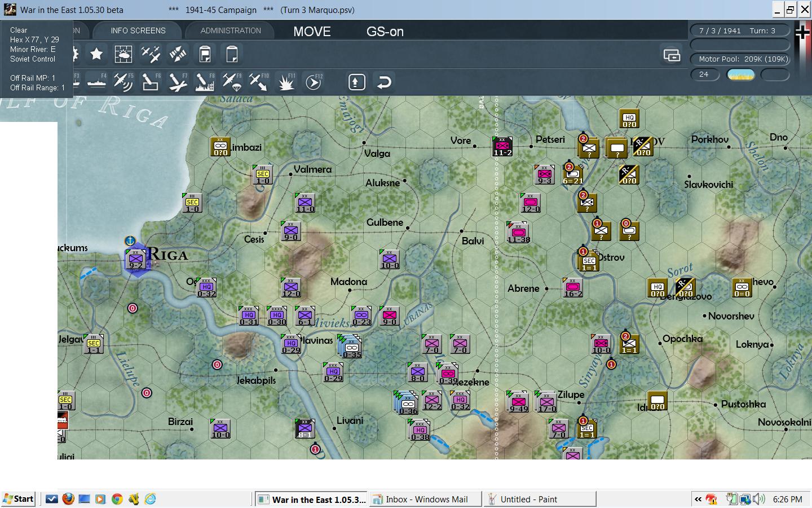Screen dimensions: 812x508
Task: Click the F12 circular arrow icon
Action: 313,82
